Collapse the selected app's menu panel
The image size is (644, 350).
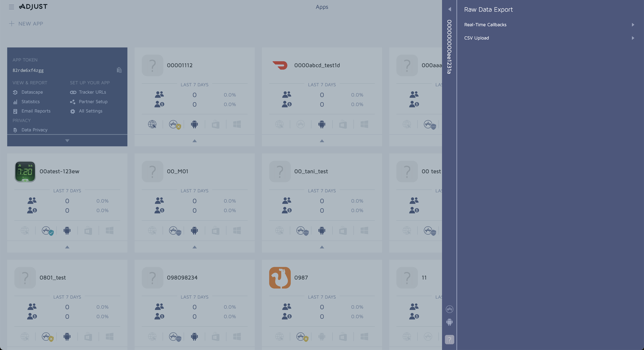(x=67, y=140)
